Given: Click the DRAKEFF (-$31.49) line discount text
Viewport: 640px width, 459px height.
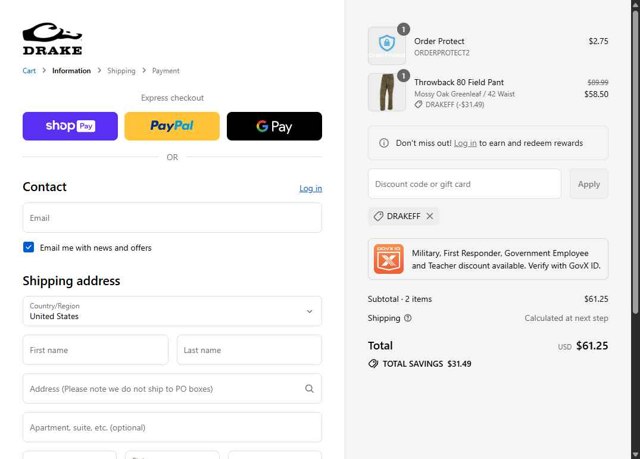Looking at the screenshot, I should coord(455,105).
